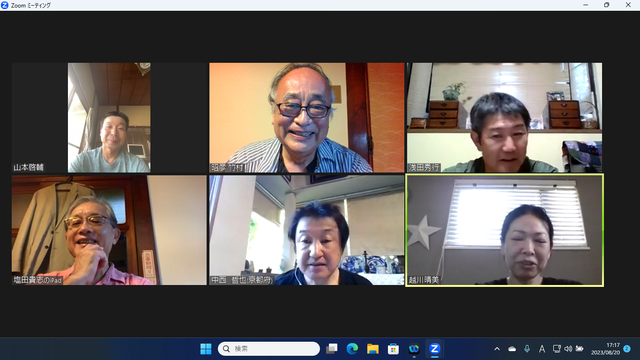Open the network tray icon

[556, 349]
